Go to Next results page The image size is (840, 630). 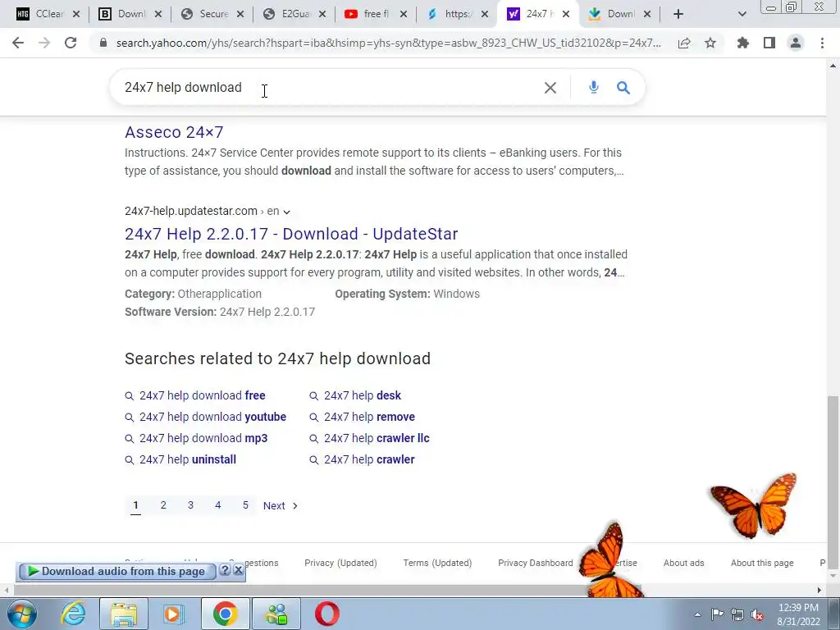(x=281, y=505)
